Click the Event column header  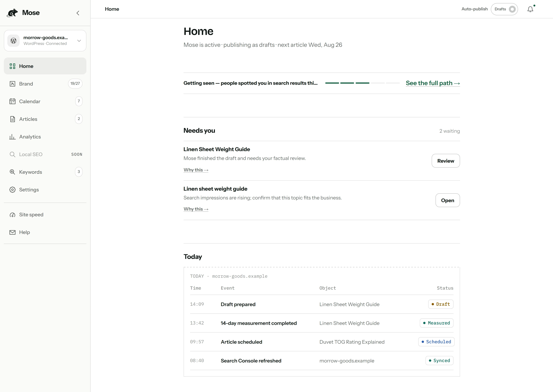(227, 288)
